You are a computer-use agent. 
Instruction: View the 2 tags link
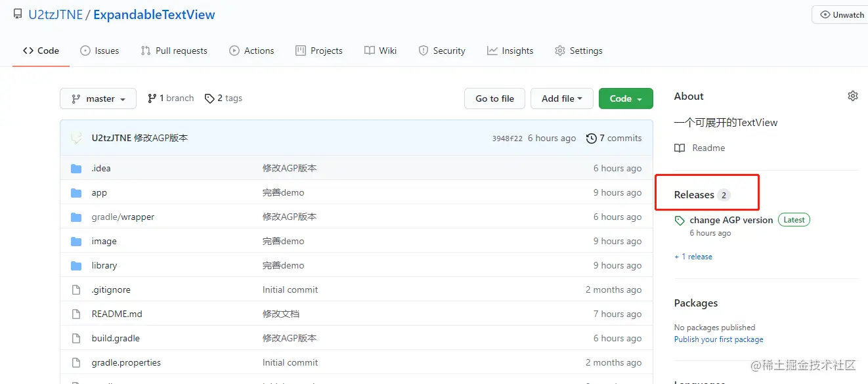tap(223, 98)
